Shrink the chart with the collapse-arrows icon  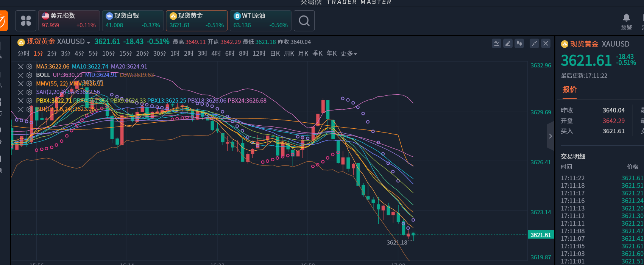[x=534, y=43]
